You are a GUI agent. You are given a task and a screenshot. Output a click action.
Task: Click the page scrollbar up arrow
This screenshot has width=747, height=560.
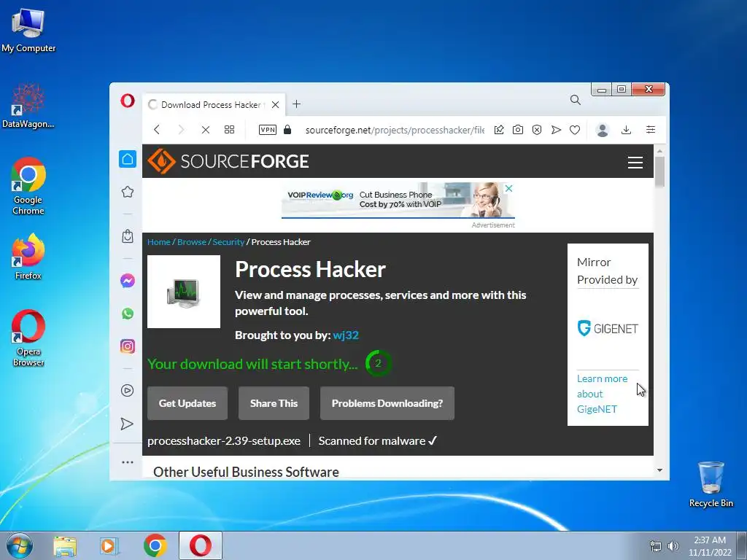pyautogui.click(x=659, y=151)
